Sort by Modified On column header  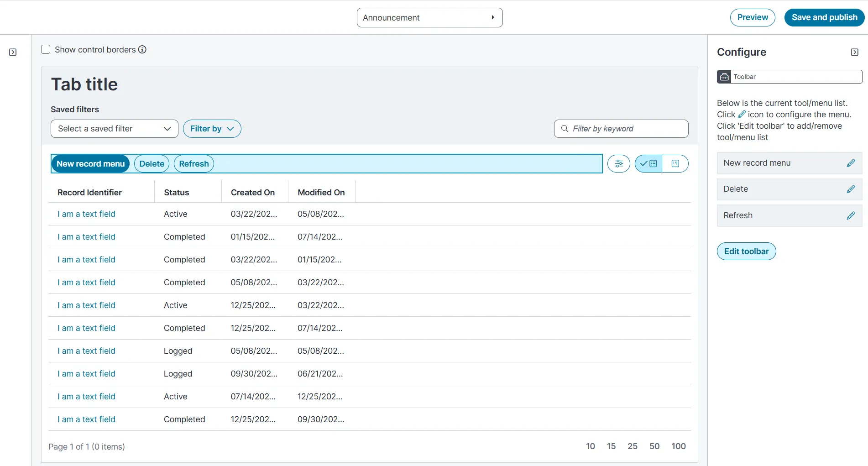pyautogui.click(x=321, y=193)
